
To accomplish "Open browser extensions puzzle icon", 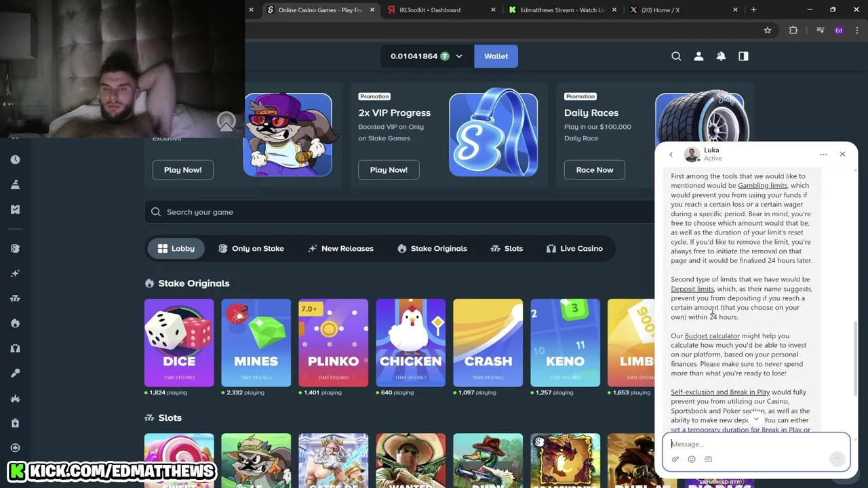I will 793,30.
